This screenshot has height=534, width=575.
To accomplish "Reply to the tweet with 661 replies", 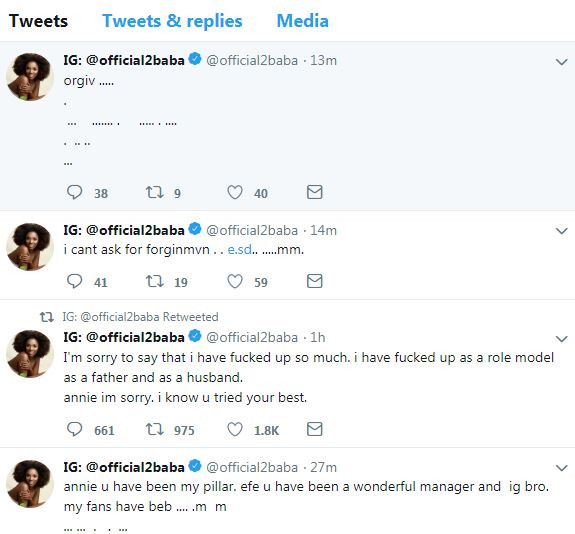I will (74, 429).
